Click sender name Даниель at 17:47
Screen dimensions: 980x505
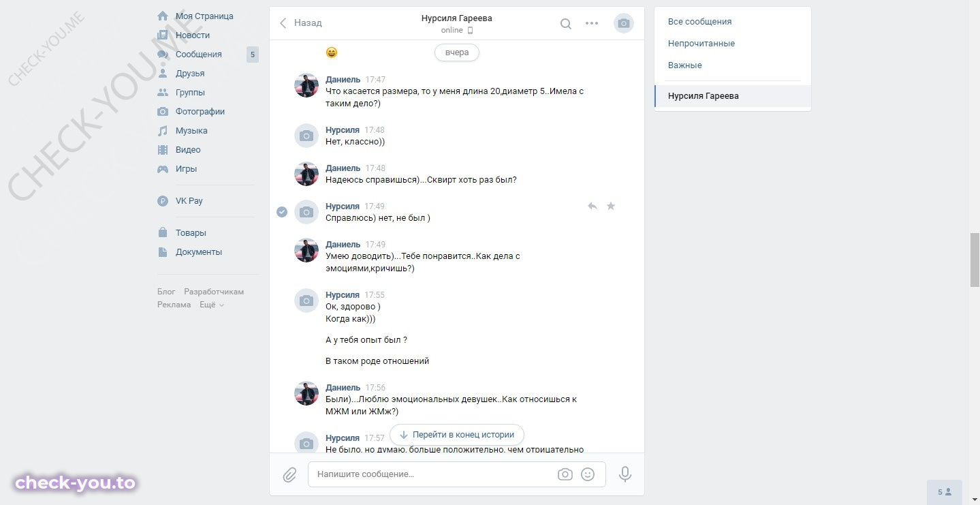(x=343, y=80)
